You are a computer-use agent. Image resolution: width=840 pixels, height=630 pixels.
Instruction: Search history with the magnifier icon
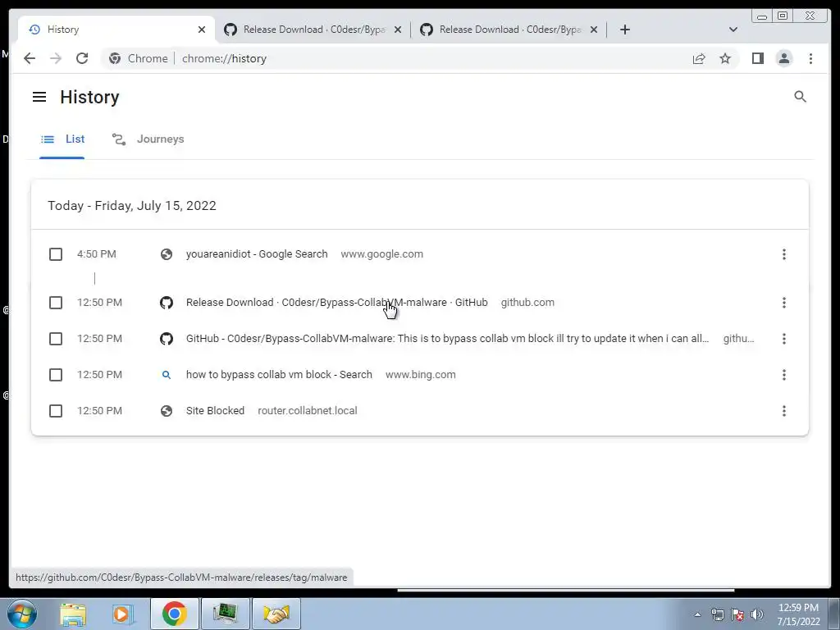point(800,97)
